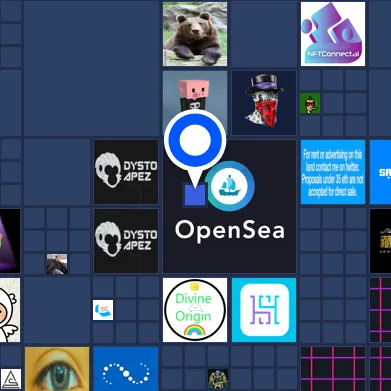Select the lower Dysto Apez tile
Viewport: 391px width, 391px height.
click(x=126, y=241)
